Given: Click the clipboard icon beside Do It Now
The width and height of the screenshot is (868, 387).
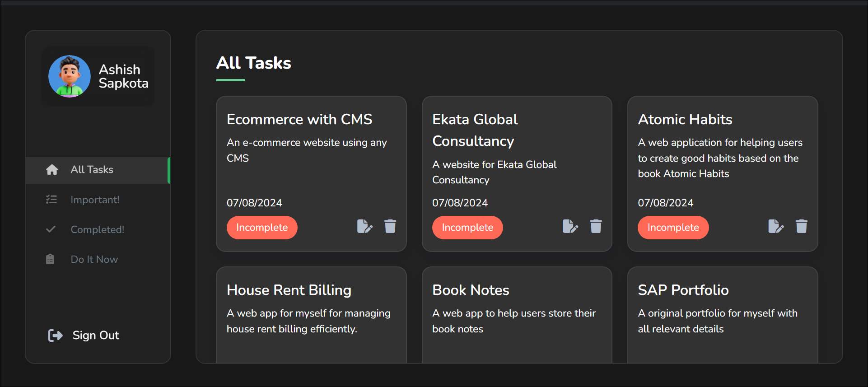Looking at the screenshot, I should 50,259.
